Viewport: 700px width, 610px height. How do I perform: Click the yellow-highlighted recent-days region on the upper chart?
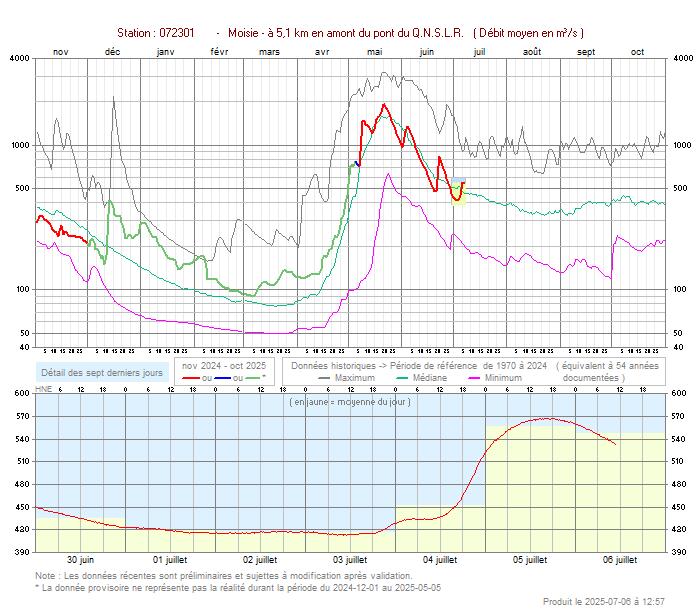[458, 192]
